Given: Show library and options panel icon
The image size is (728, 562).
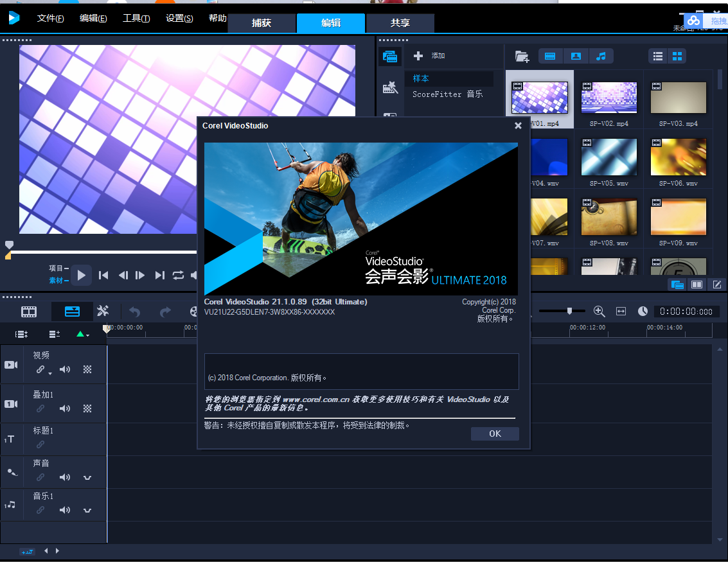Looking at the screenshot, I should pos(697,285).
